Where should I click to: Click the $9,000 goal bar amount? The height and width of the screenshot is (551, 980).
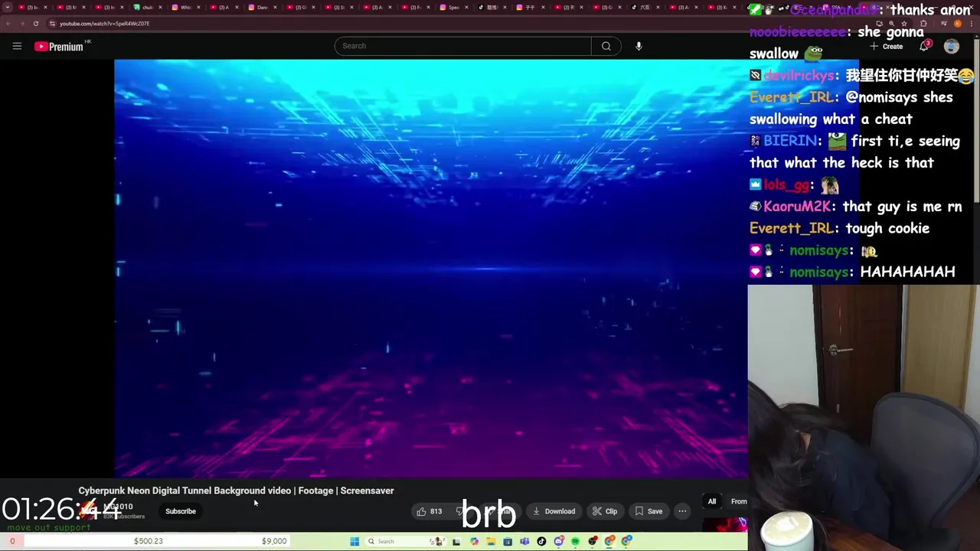274,541
